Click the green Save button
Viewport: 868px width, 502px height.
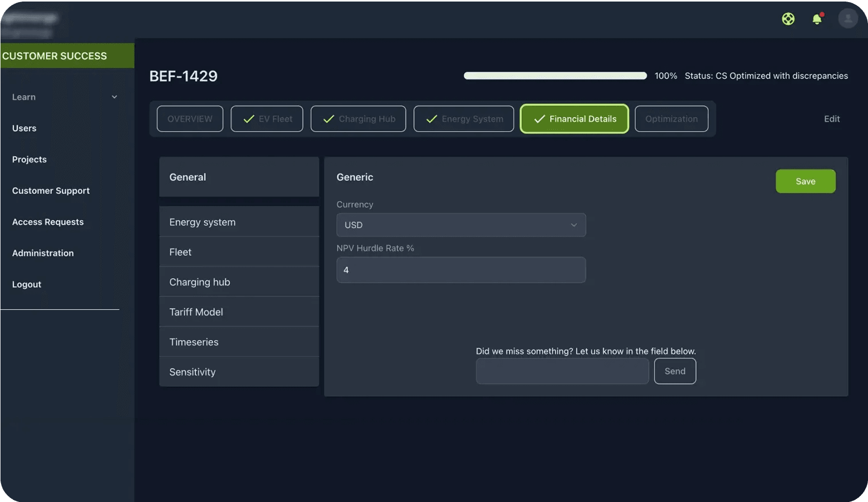pyautogui.click(x=805, y=181)
